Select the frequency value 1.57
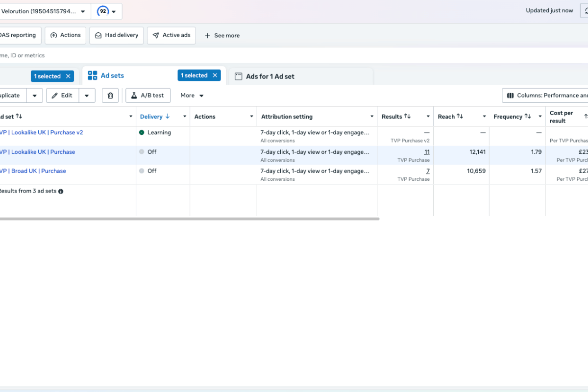This screenshot has width=588, height=392. pos(536,171)
